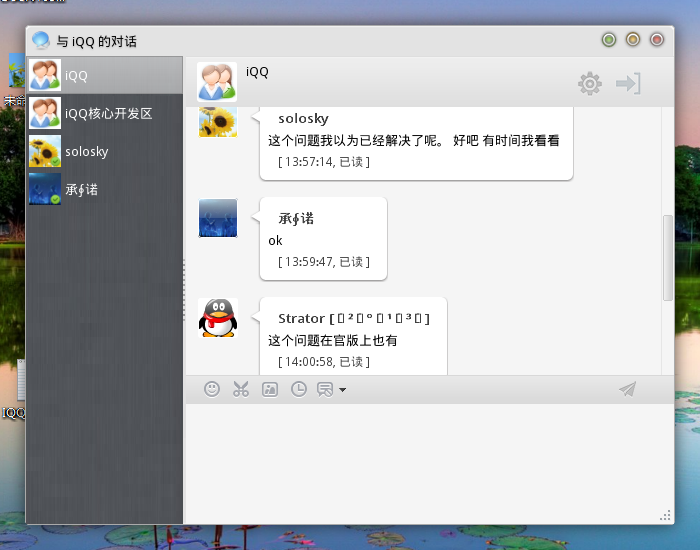Click the chat history vertical scrollbar

[668, 258]
